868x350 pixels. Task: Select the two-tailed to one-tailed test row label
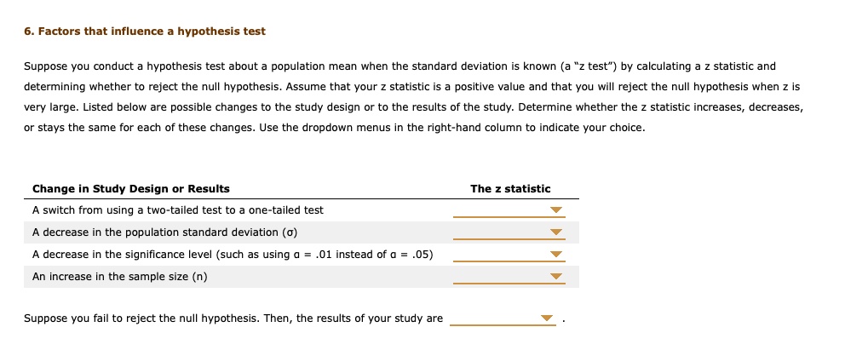point(177,210)
